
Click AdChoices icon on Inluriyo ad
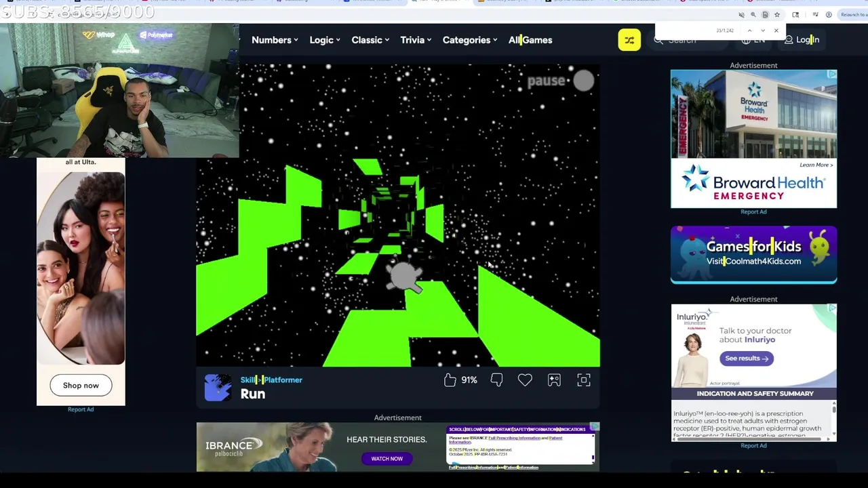(x=832, y=309)
